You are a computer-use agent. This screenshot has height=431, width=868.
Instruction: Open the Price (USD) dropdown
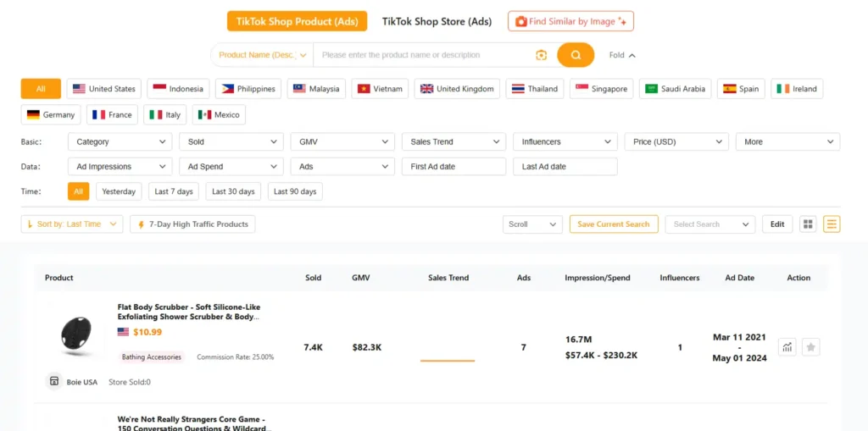676,142
